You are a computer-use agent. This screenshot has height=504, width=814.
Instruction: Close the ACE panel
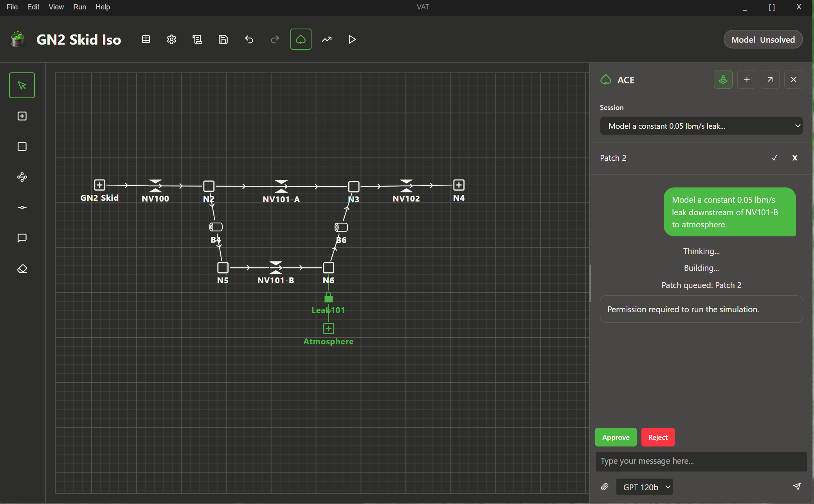(x=794, y=79)
